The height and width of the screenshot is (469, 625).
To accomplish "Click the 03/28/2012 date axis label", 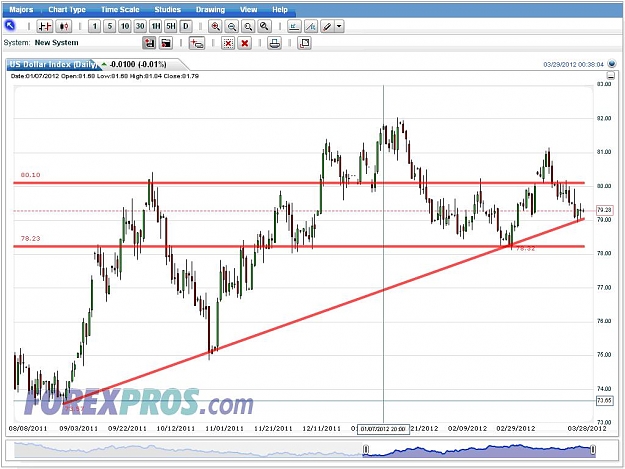I will (x=587, y=429).
